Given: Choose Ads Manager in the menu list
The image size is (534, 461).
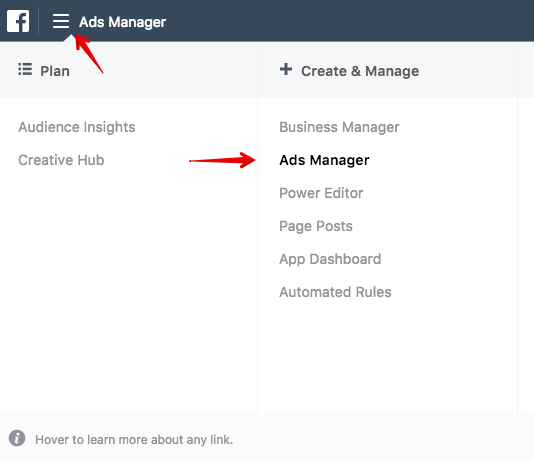Looking at the screenshot, I should 324,160.
